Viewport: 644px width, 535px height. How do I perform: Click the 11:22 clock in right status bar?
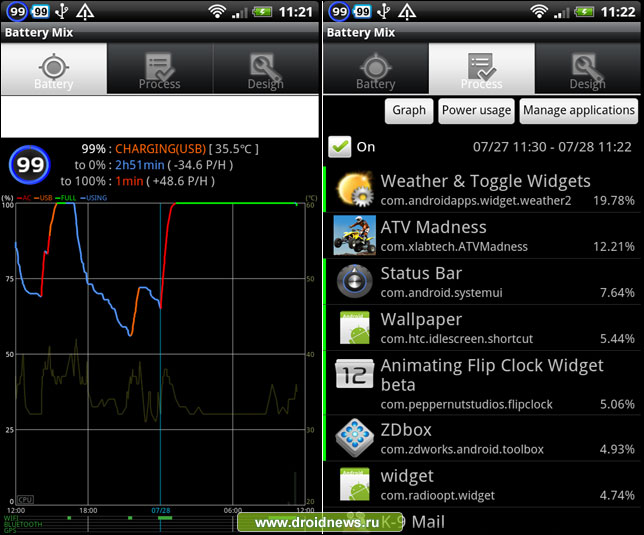tap(618, 12)
